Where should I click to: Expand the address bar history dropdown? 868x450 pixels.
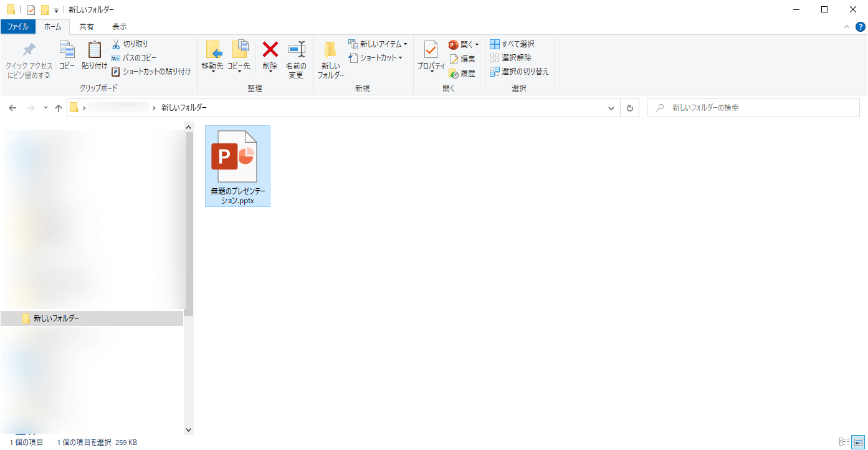coord(613,108)
